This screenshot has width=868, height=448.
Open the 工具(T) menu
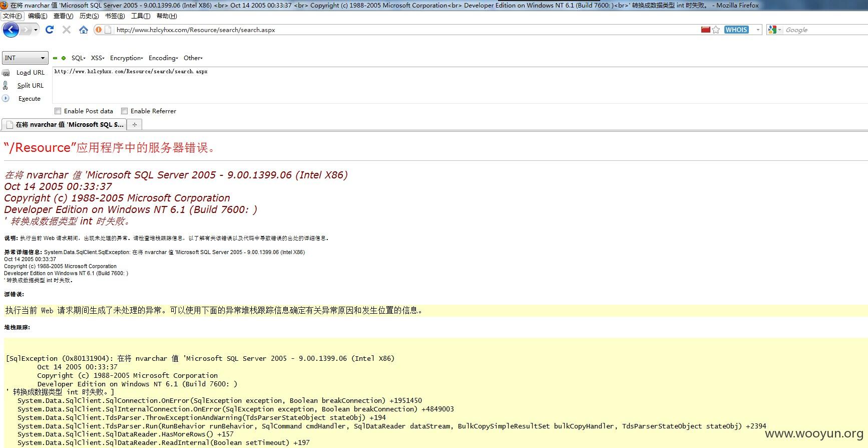point(141,16)
